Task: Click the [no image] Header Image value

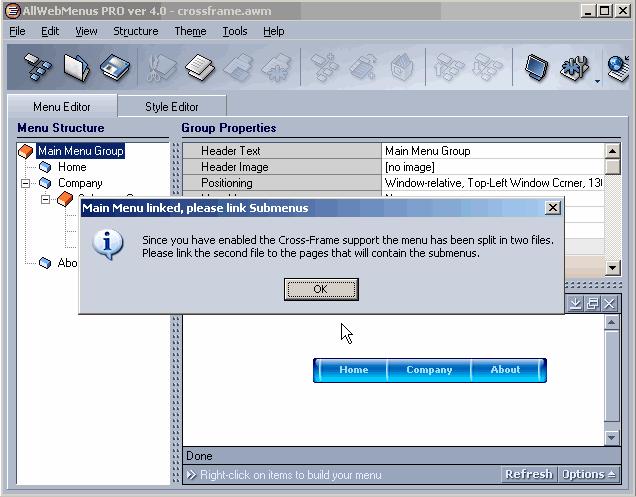Action: [x=493, y=167]
